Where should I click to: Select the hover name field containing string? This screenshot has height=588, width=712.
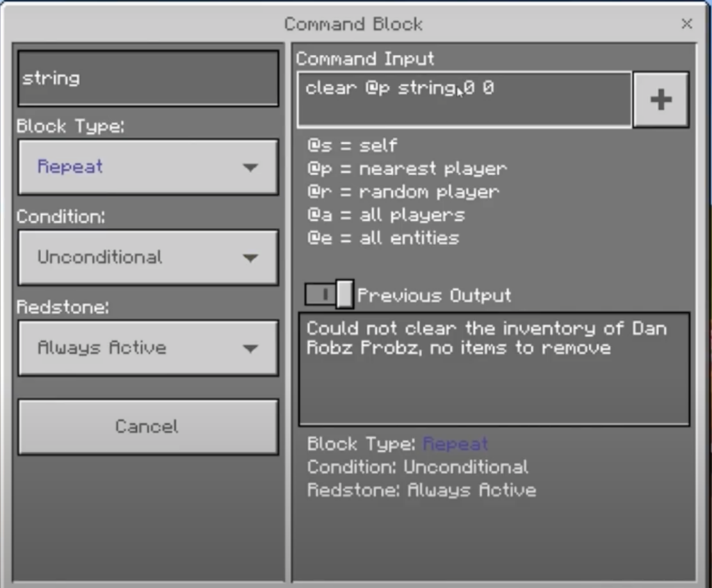[x=147, y=78]
